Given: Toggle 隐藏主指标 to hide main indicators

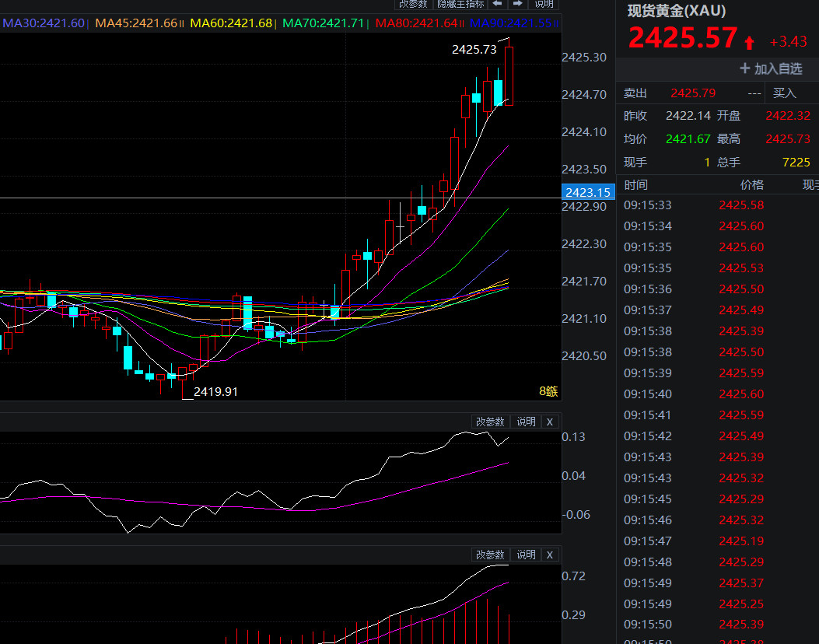Looking at the screenshot, I should (460, 4).
